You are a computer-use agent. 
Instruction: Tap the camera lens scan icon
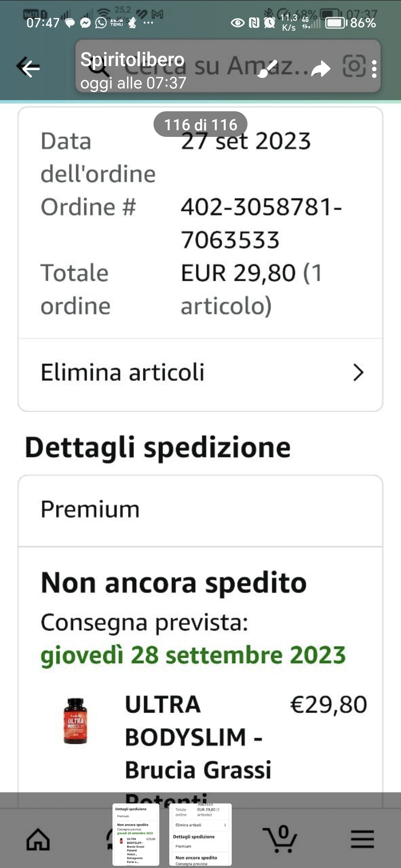[x=353, y=67]
